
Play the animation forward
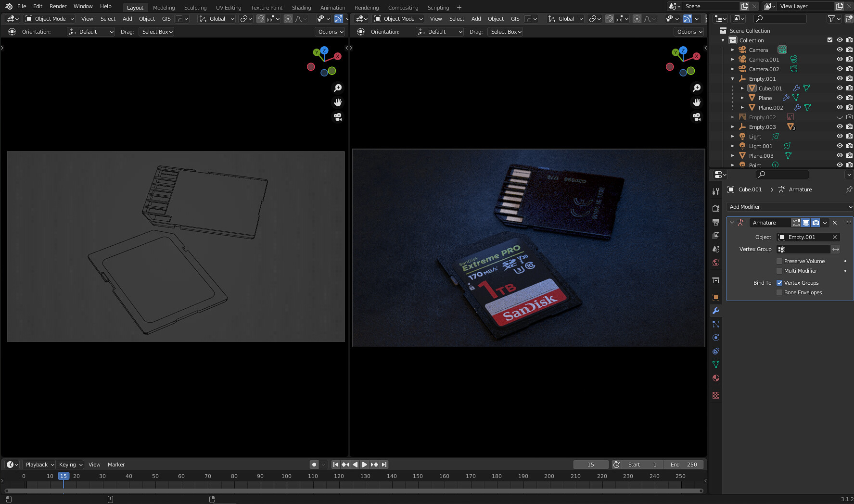(364, 465)
